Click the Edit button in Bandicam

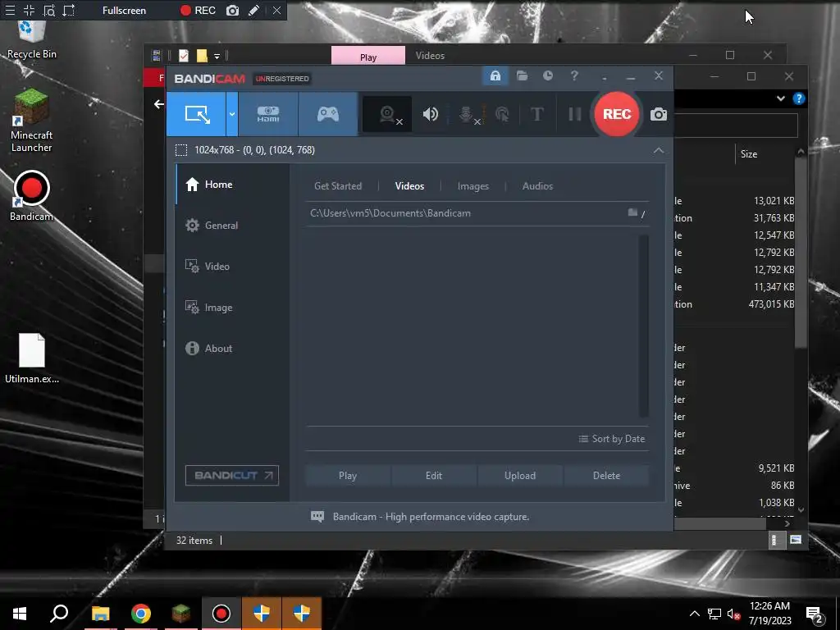434,476
